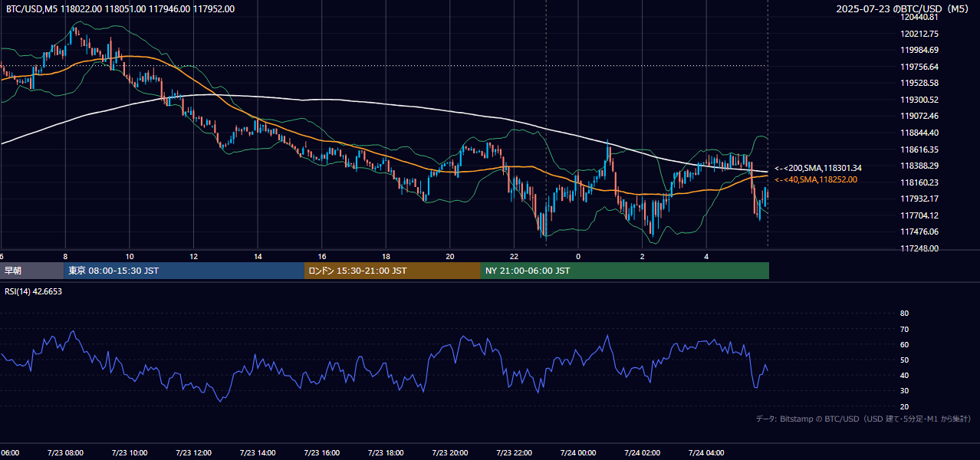Image resolution: width=980 pixels, height=460 pixels.
Task: Click the RSI axis value 40
Action: (904, 375)
